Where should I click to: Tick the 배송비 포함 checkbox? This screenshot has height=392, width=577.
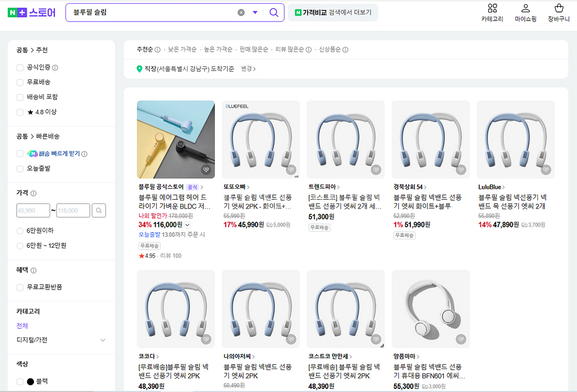[20, 97]
